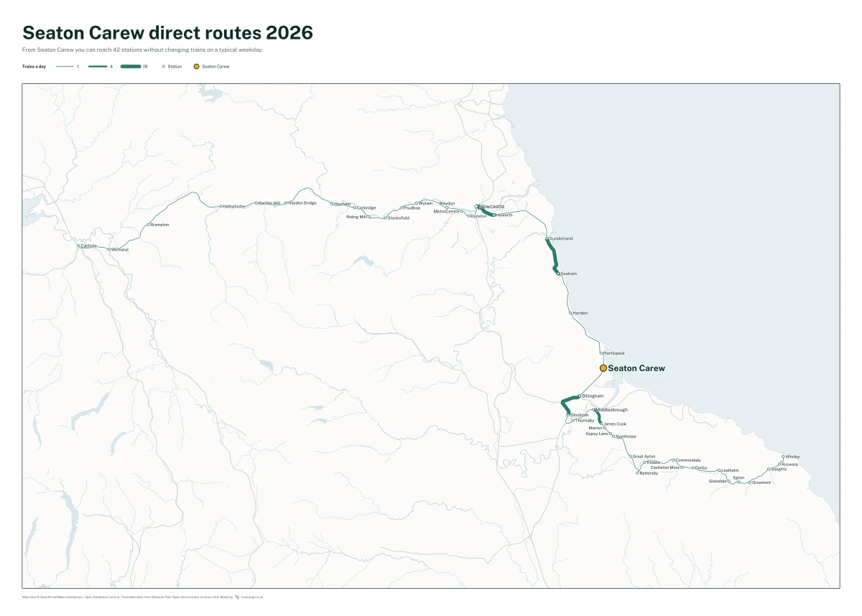Select the Lealholm station label
862x616 pixels.
730,470
